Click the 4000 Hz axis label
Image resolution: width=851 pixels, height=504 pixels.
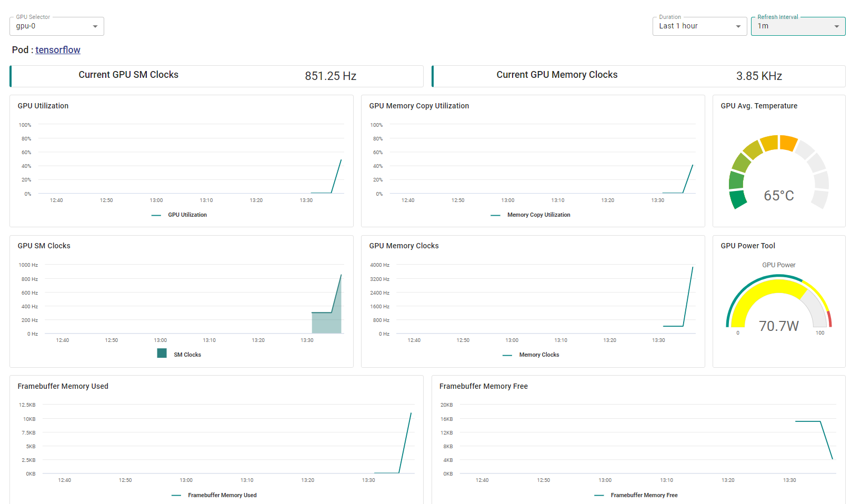(x=379, y=265)
